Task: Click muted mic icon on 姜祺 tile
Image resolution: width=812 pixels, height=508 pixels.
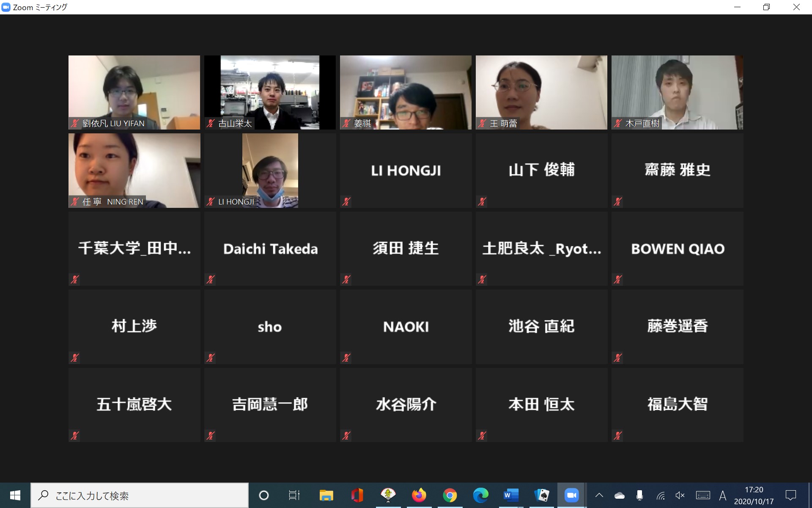Action: 346,123
